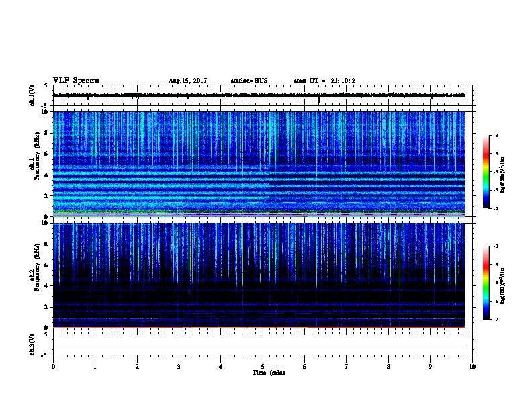Select the ch.1 spectrogram color bar
The height and width of the screenshot is (411, 532).
pyautogui.click(x=486, y=172)
